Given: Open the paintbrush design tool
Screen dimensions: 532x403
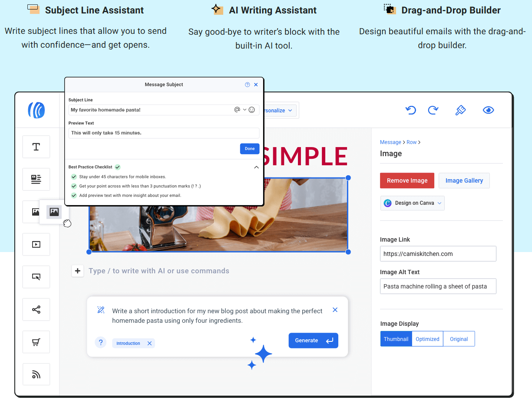Looking at the screenshot, I should click(x=460, y=110).
